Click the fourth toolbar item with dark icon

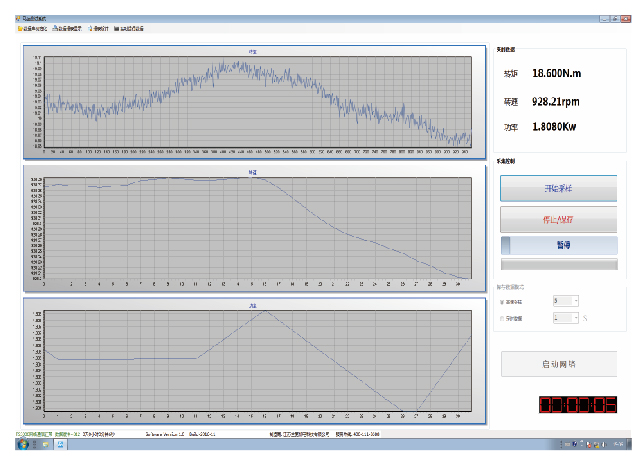click(x=129, y=29)
